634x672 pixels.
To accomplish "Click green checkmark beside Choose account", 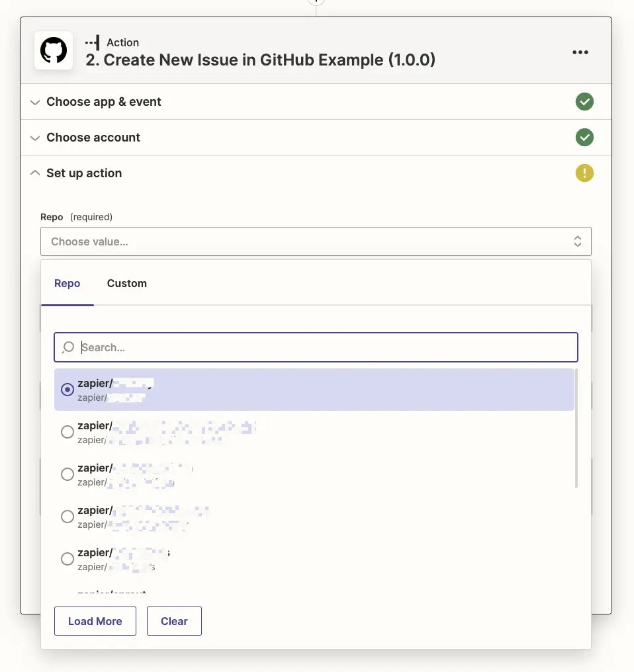I will click(584, 137).
